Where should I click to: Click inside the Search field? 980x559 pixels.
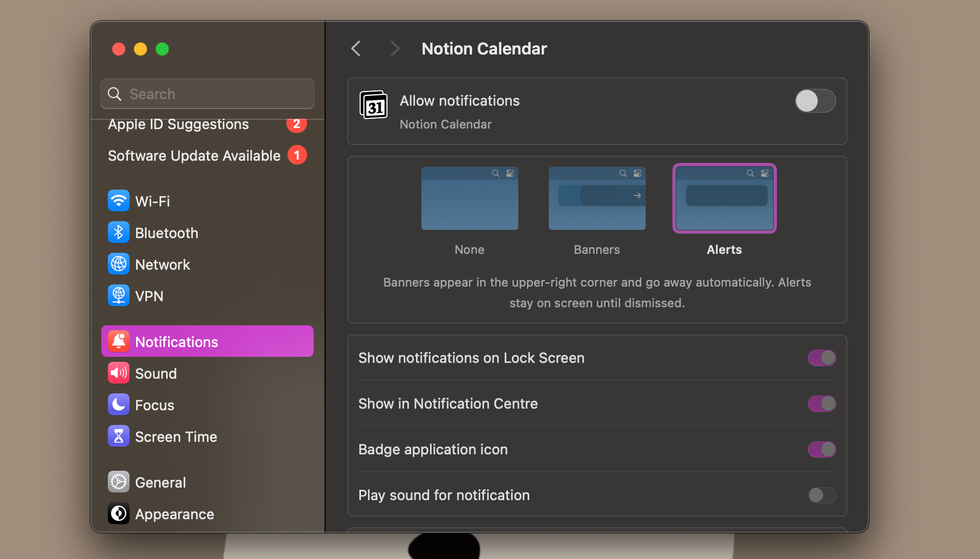[x=207, y=94]
